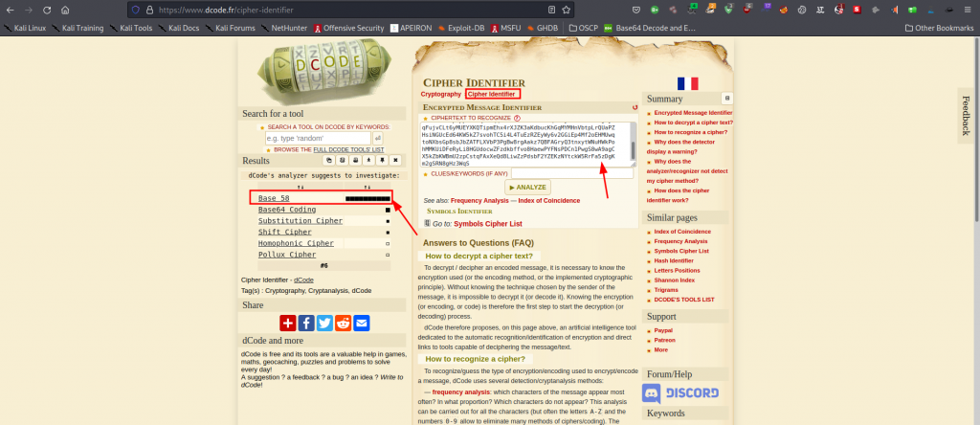Open the Base64 Coding result link
This screenshot has width=980, height=425.
tap(287, 210)
